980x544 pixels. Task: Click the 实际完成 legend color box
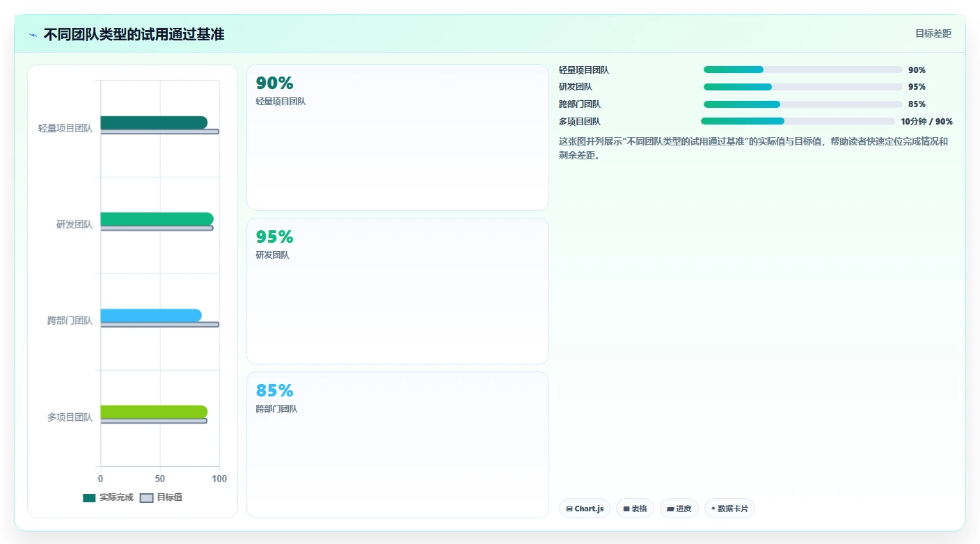[89, 497]
